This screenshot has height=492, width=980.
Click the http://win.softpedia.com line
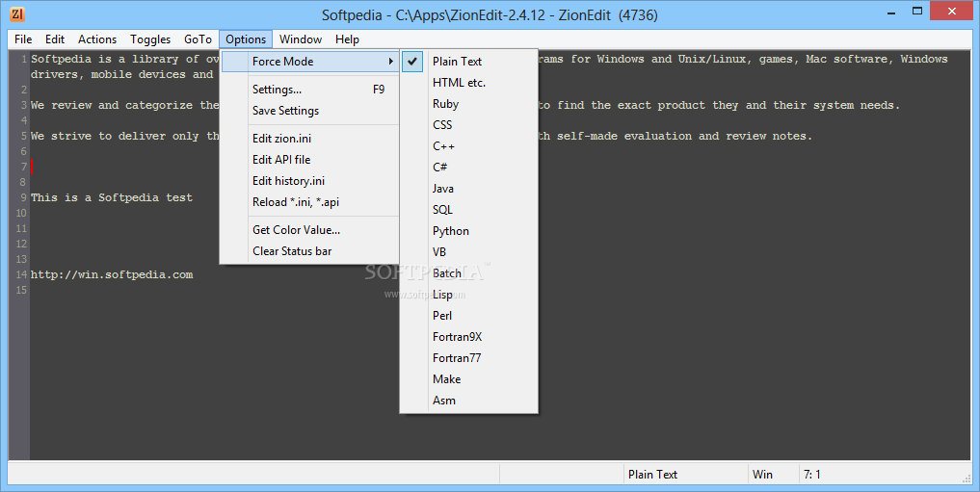(x=112, y=274)
